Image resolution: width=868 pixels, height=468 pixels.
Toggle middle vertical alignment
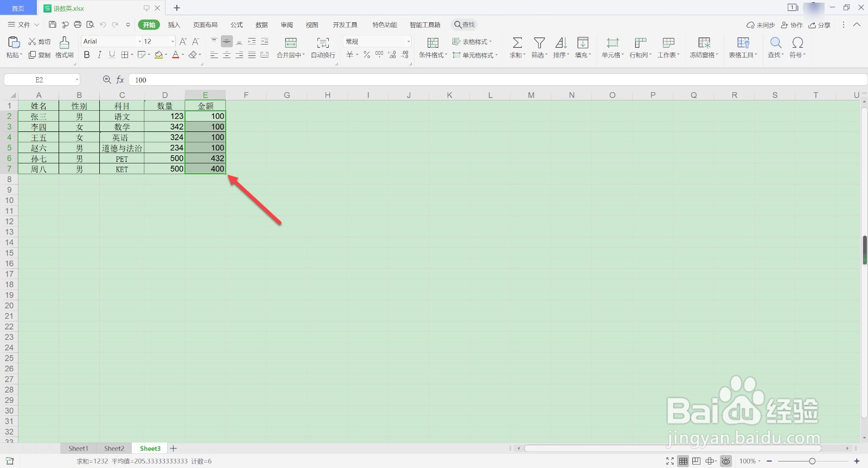[x=227, y=41]
